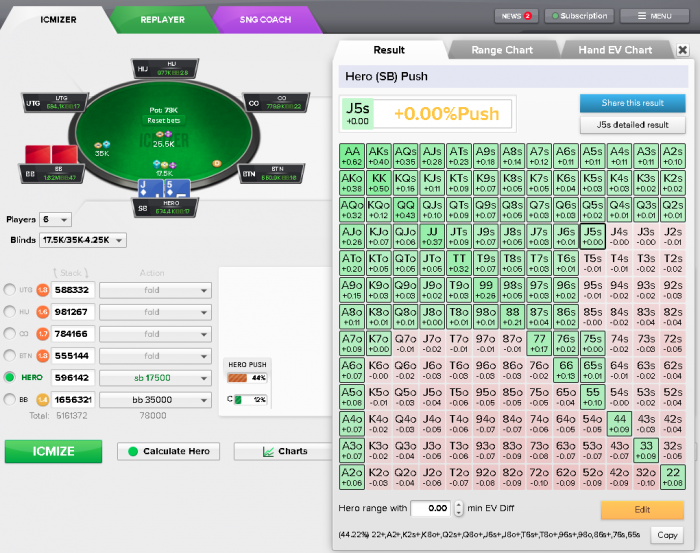Click the J5s hand summary swatch
The width and height of the screenshot is (700, 553).
(x=358, y=114)
